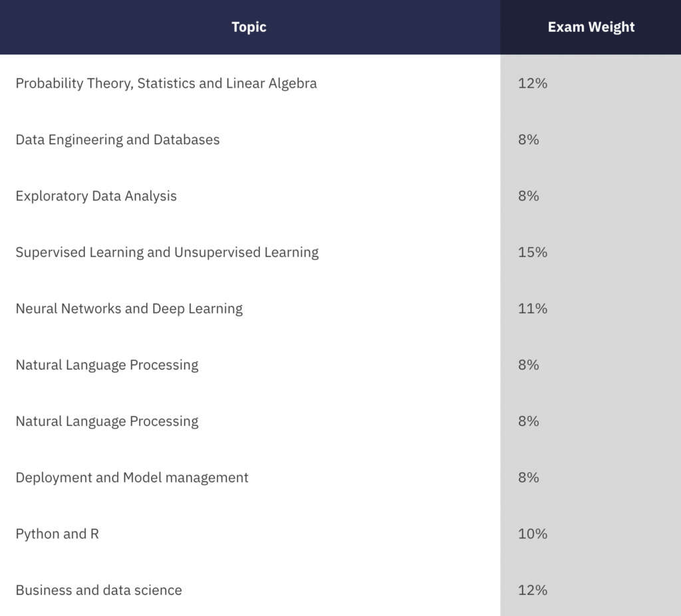Click the Topic column header
Image resolution: width=681 pixels, height=616 pixels.
coord(249,27)
